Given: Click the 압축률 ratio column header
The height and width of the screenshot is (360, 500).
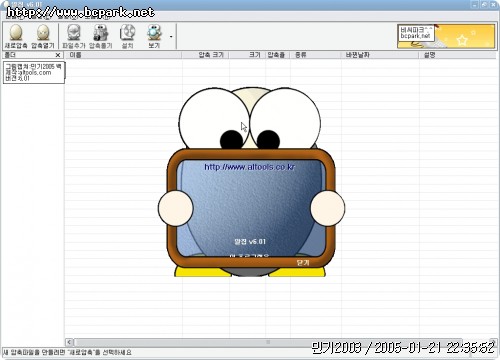Looking at the screenshot, I should (278, 55).
